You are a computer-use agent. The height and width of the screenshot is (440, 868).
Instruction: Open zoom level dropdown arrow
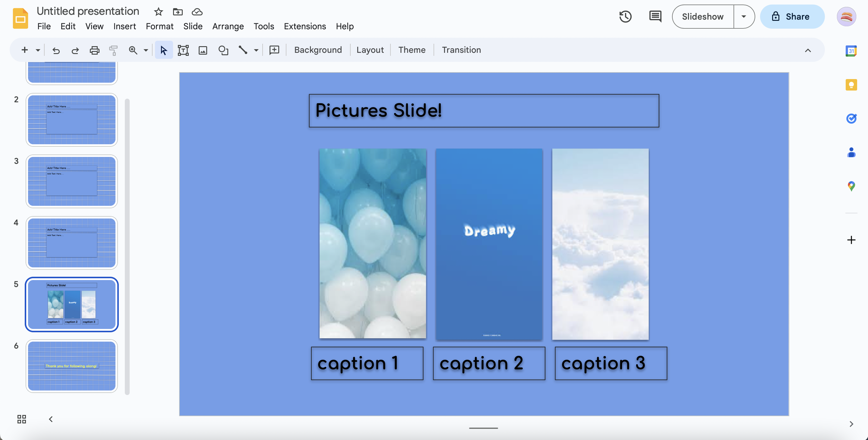click(x=146, y=50)
